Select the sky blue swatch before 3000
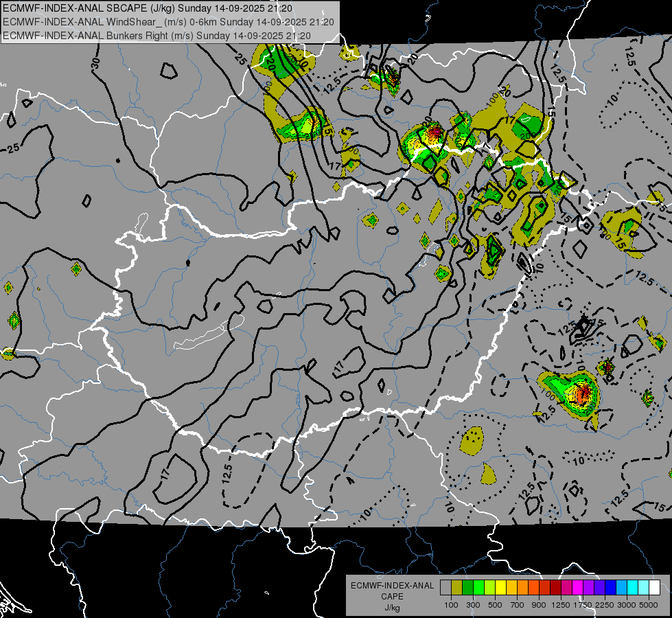 click(x=622, y=588)
